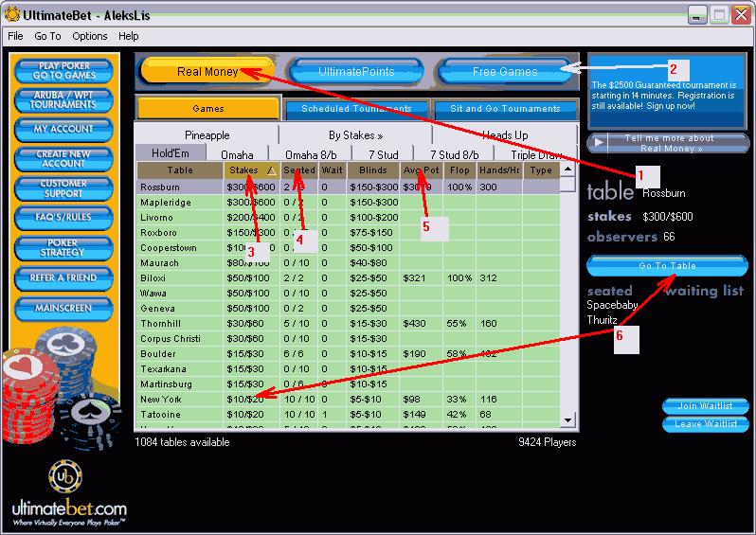
Task: Select the Roxboro table row
Action: (348, 233)
